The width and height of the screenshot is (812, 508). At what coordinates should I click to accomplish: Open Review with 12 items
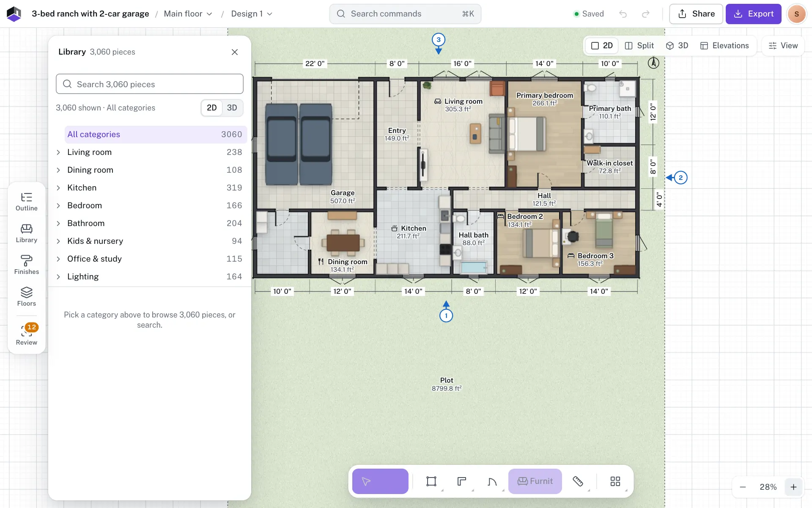click(x=26, y=335)
